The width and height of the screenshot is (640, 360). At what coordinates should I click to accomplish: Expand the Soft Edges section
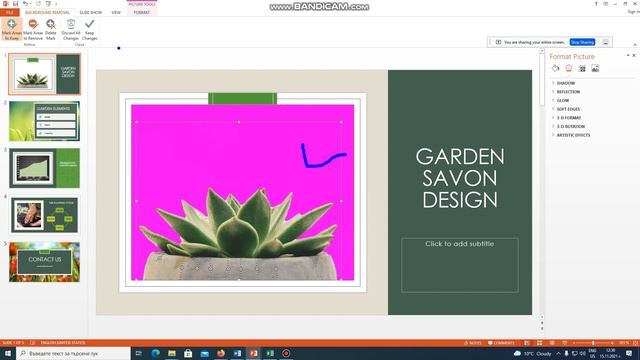click(x=568, y=109)
